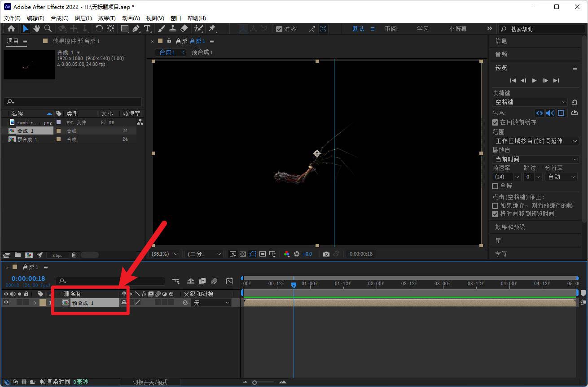This screenshot has height=387, width=588.
Task: Open the 效果(T) menu
Action: [x=107, y=18]
